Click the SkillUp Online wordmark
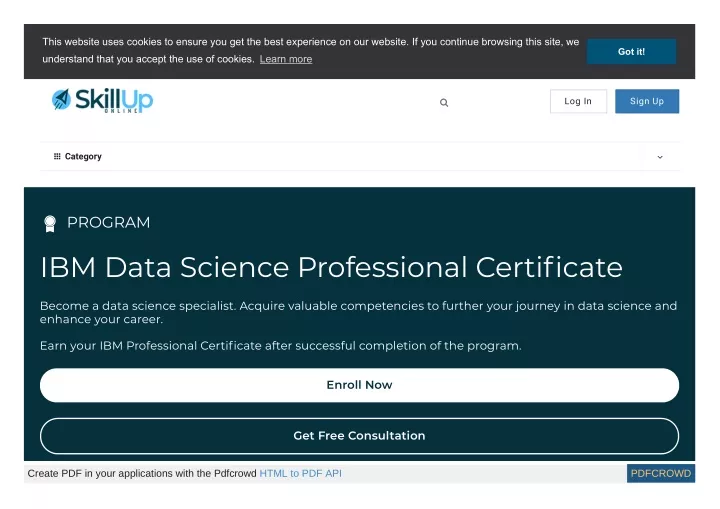720x509 pixels. (x=114, y=100)
